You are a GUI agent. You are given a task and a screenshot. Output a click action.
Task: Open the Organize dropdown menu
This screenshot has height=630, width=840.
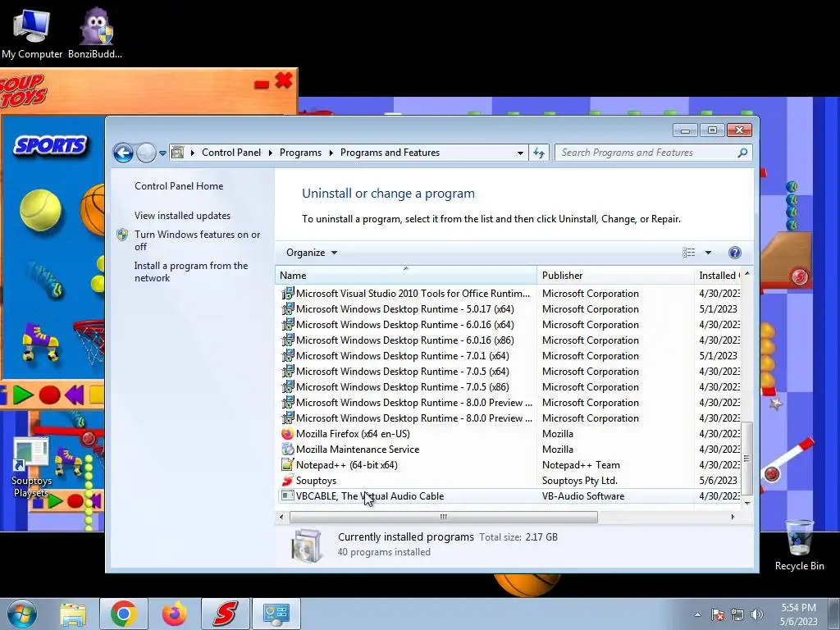tap(312, 253)
